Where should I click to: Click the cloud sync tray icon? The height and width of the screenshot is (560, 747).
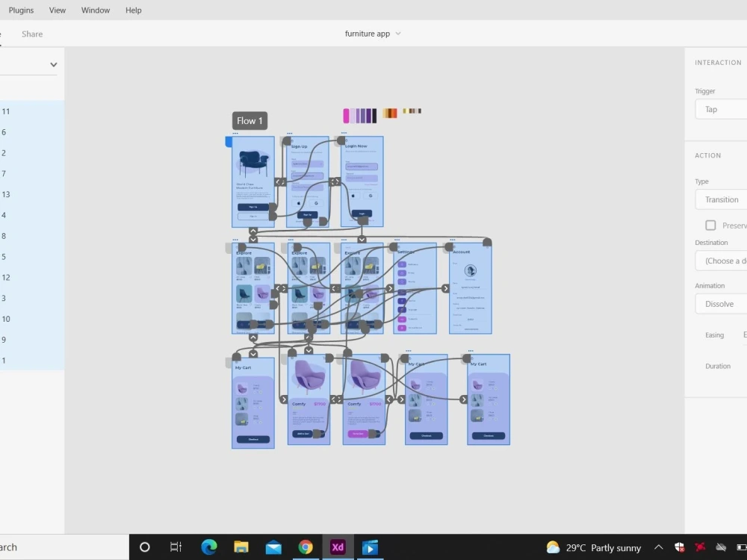pos(721,547)
